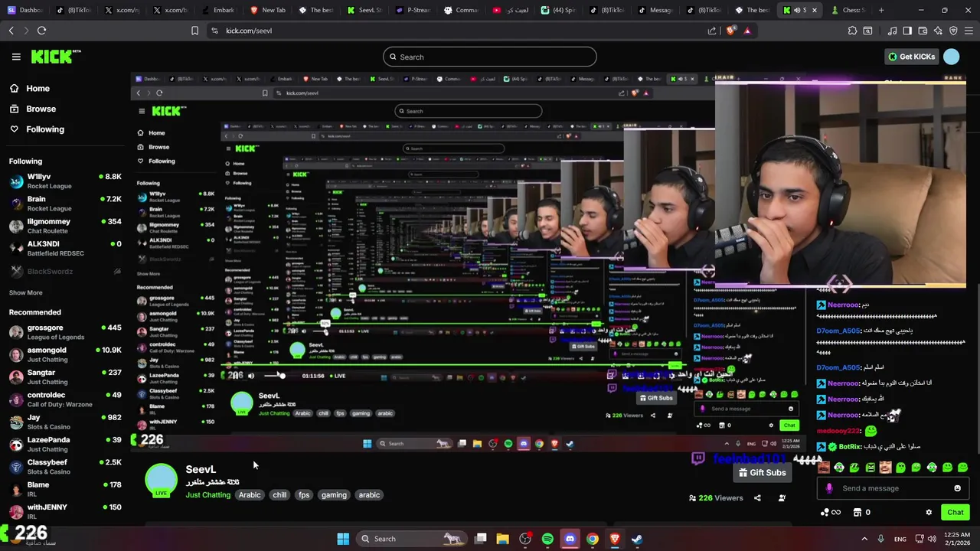Viewport: 980px width, 551px height.
Task: Open the user profile avatar menu
Action: pos(951,57)
